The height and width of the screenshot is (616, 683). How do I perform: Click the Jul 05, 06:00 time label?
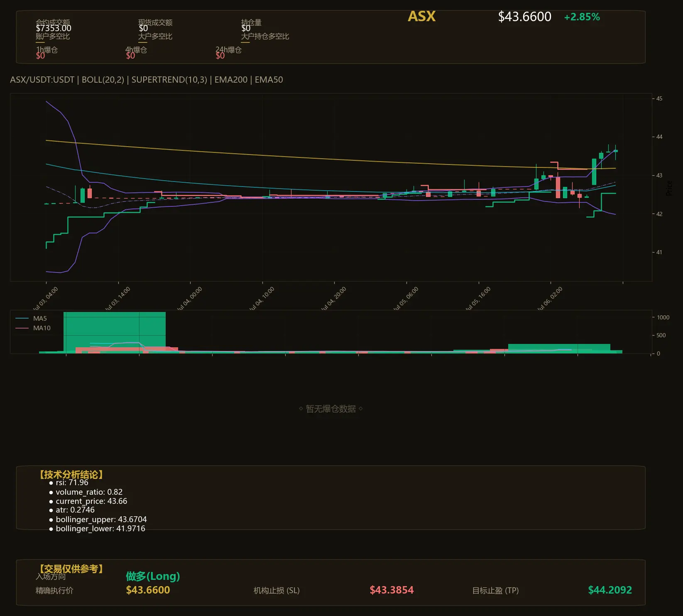406,298
